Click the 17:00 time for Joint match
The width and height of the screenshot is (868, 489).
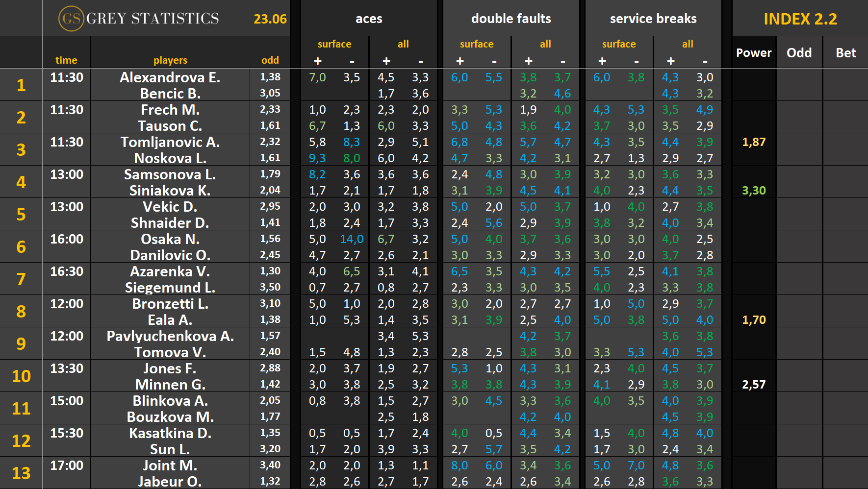pos(67,465)
